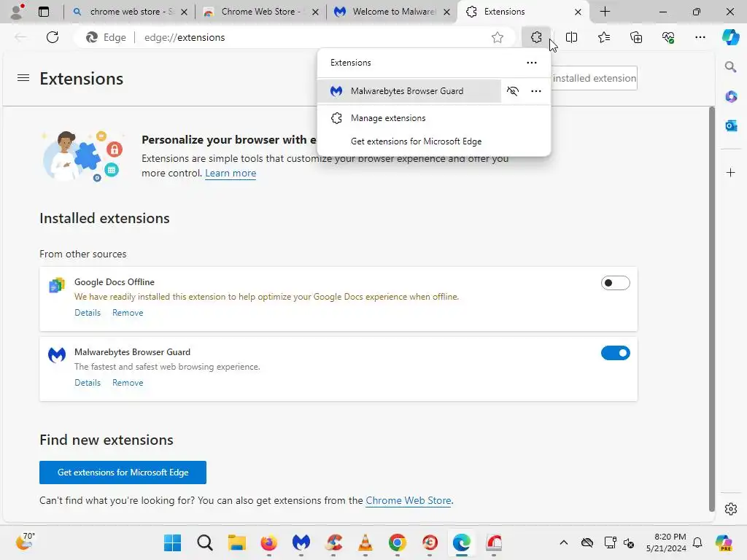
Task: Open a new tab with plus button
Action: pos(605,12)
